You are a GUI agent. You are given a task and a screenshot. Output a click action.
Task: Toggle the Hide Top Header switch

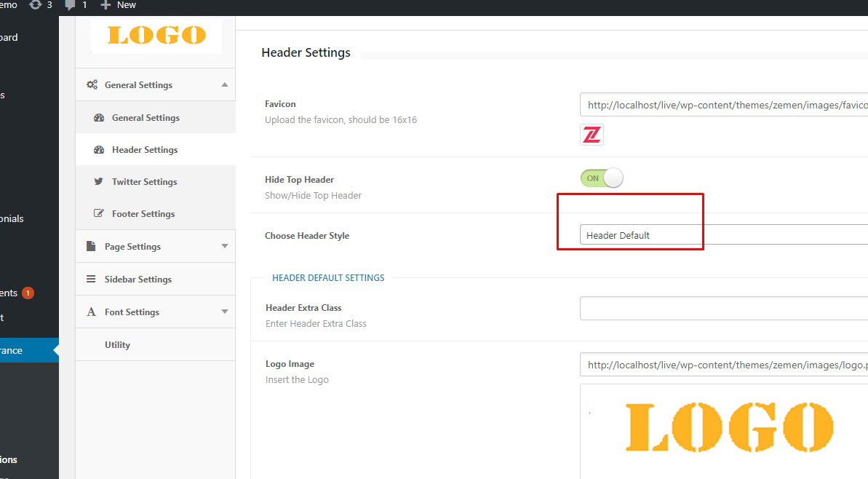tap(602, 178)
